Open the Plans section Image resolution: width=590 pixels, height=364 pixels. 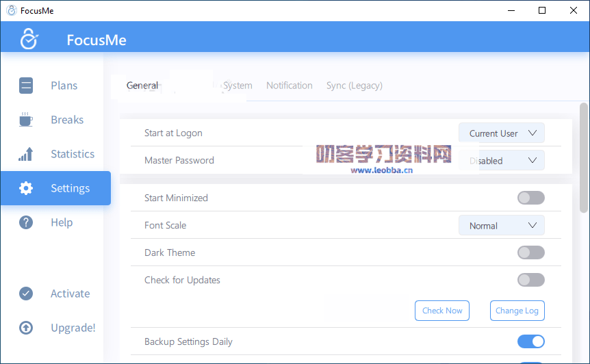coord(64,86)
